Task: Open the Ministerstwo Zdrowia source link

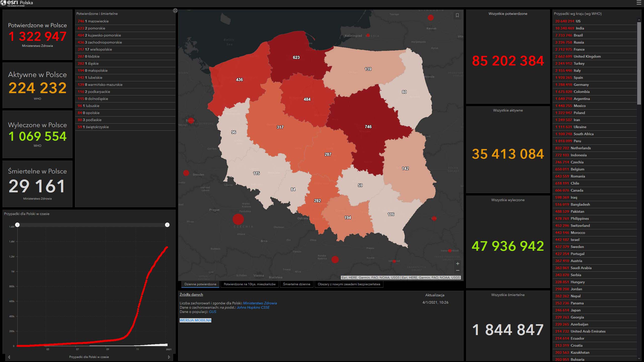Action: 260,303
